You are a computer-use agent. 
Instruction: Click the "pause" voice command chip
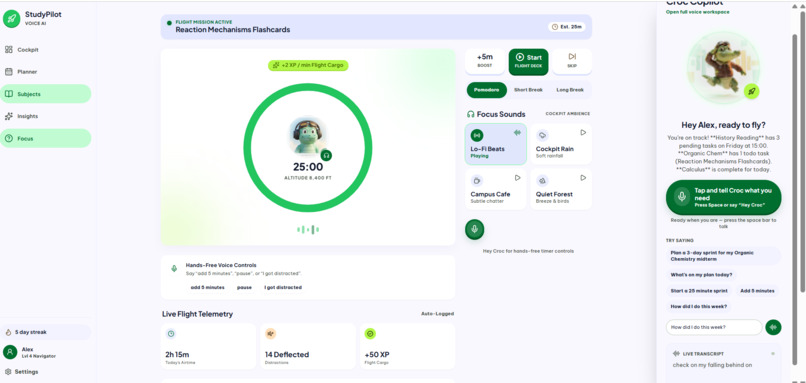(244, 287)
